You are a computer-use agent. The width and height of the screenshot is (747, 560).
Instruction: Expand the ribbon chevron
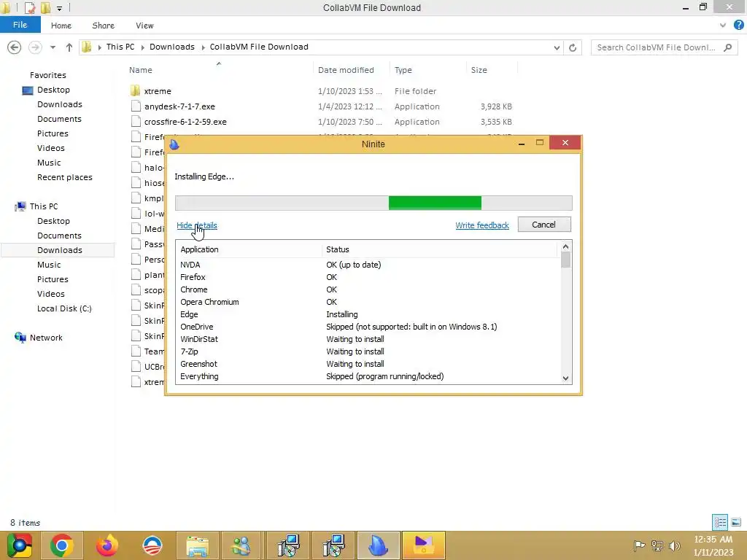[723, 26]
